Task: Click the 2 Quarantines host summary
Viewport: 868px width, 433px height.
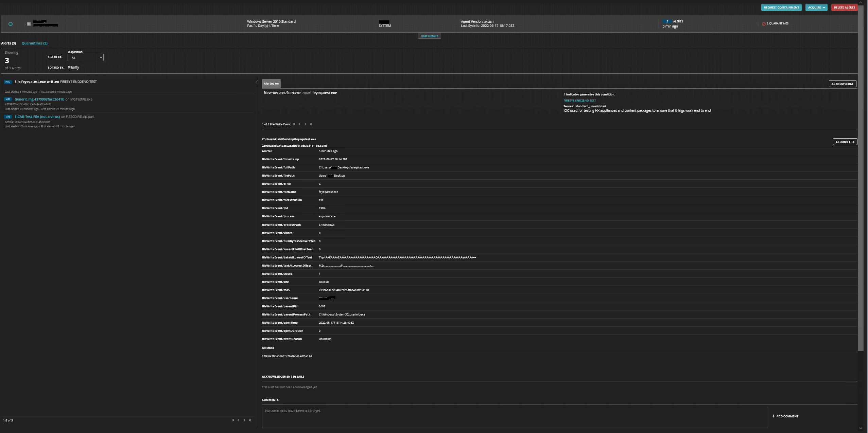Action: 775,24
